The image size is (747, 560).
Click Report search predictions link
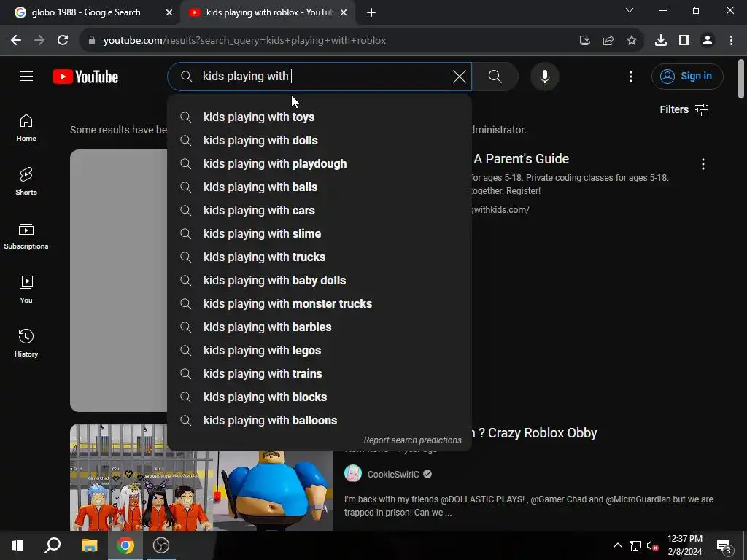[413, 440]
